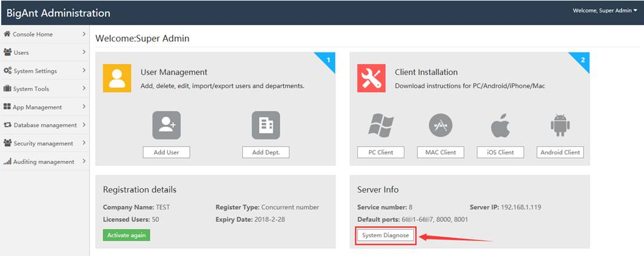Viewport: 644px width, 256px height.
Task: Open Auditing management in the sidebar
Action: click(45, 162)
